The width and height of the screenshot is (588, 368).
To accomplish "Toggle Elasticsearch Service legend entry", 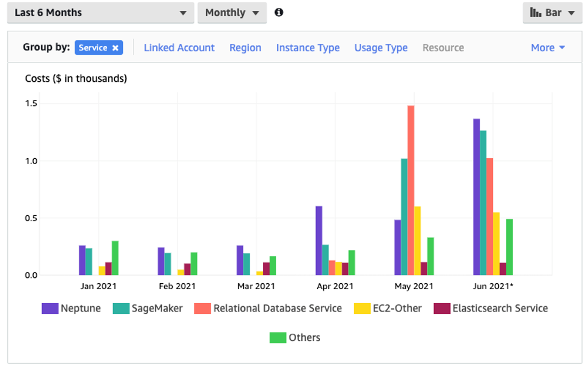I will tap(442, 308).
